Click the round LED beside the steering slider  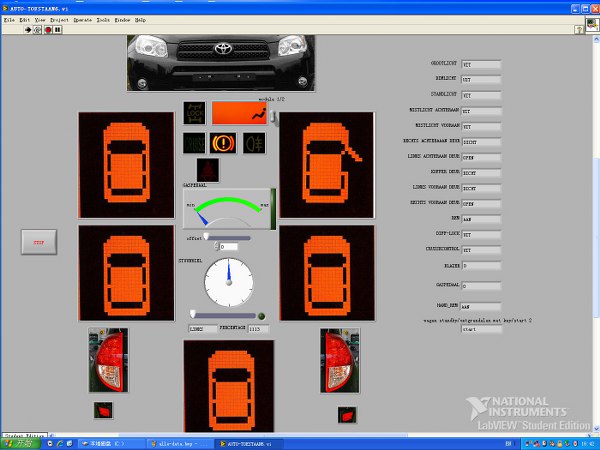261,316
